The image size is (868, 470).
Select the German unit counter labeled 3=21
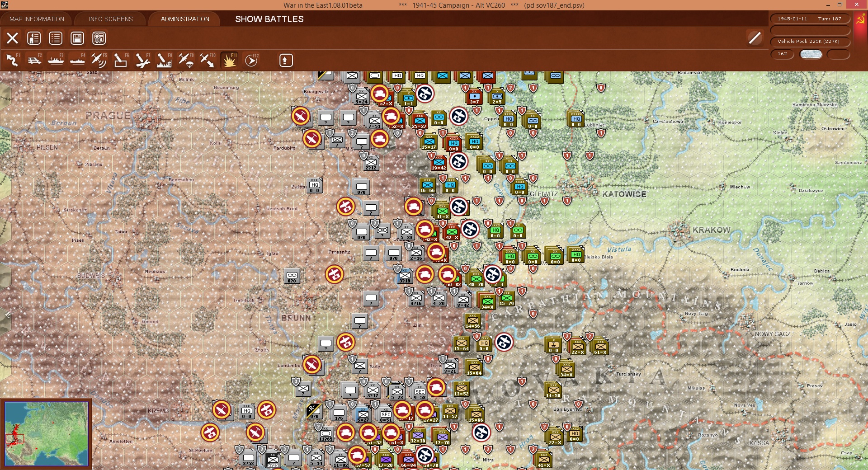click(450, 366)
